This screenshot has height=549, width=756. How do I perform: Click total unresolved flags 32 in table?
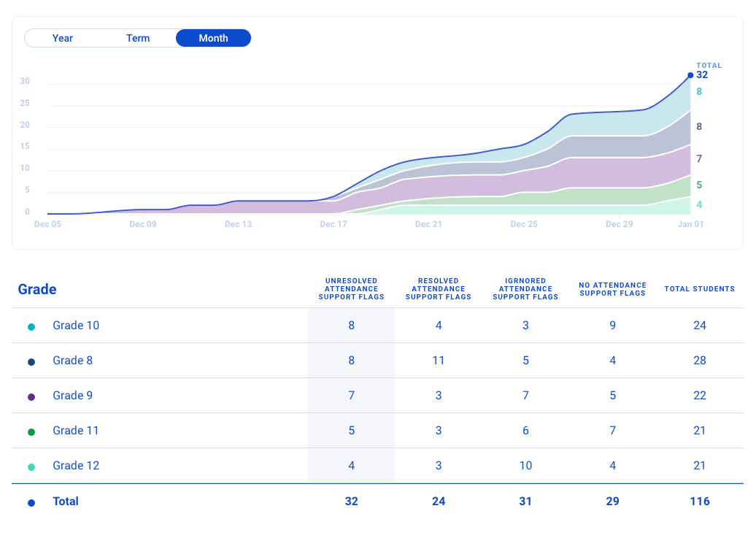point(352,502)
